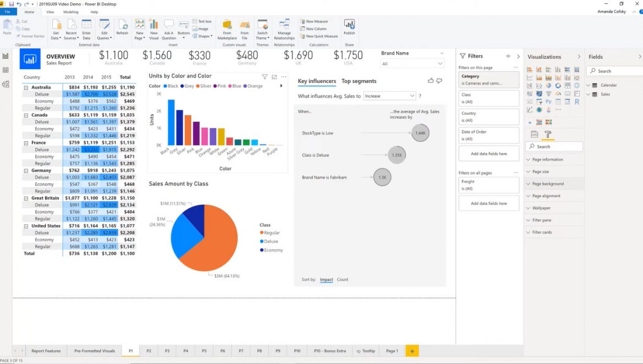Expand the Calendar table in Fields
Image resolution: width=643 pixels, height=364 pixels.
tap(588, 85)
